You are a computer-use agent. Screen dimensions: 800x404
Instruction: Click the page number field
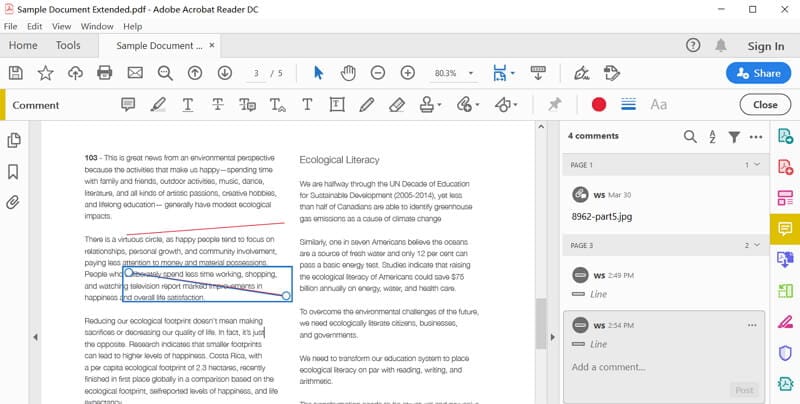click(256, 73)
